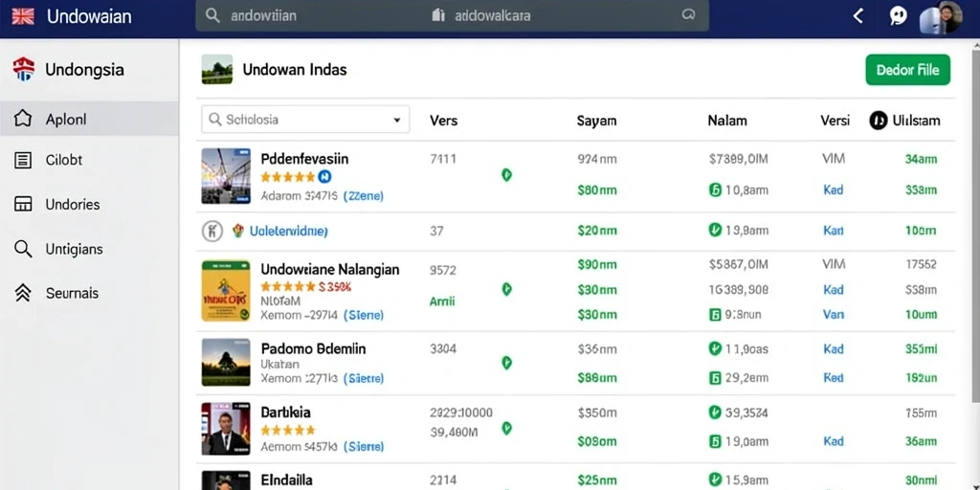This screenshot has height=490, width=980.
Task: Select the Cilobt list icon in sidebar
Action: click(x=23, y=160)
